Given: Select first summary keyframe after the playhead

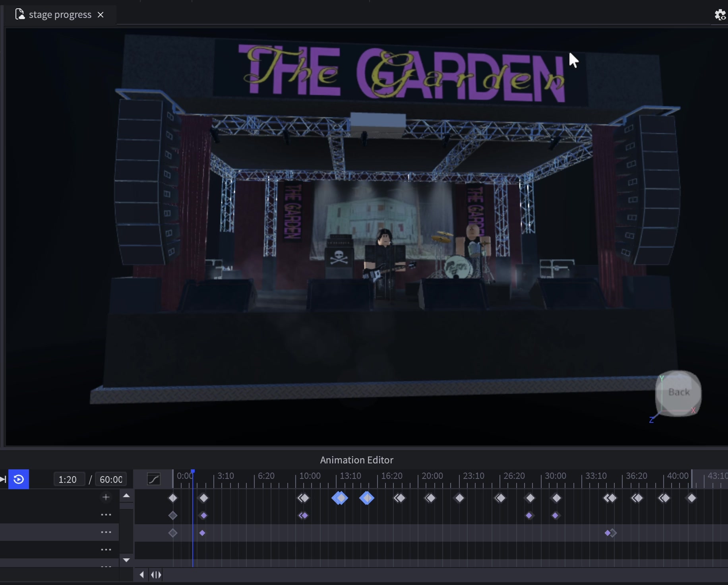Looking at the screenshot, I should (x=204, y=498).
